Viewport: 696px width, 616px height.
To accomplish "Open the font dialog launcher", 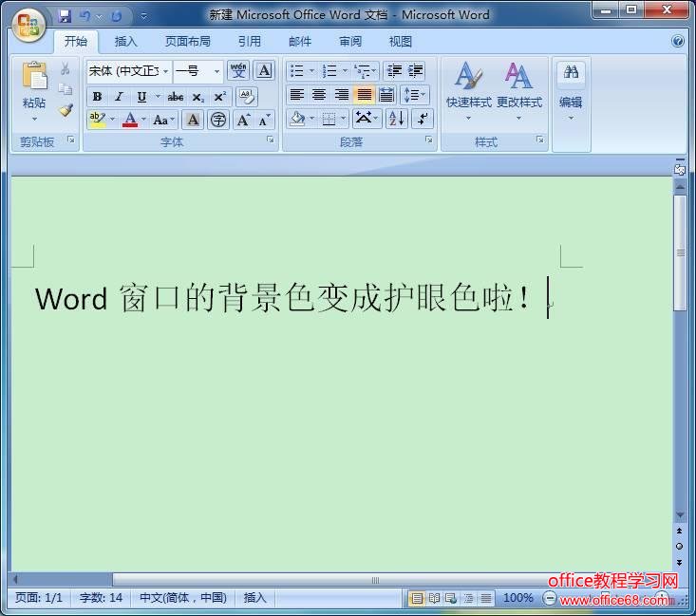I will 270,140.
